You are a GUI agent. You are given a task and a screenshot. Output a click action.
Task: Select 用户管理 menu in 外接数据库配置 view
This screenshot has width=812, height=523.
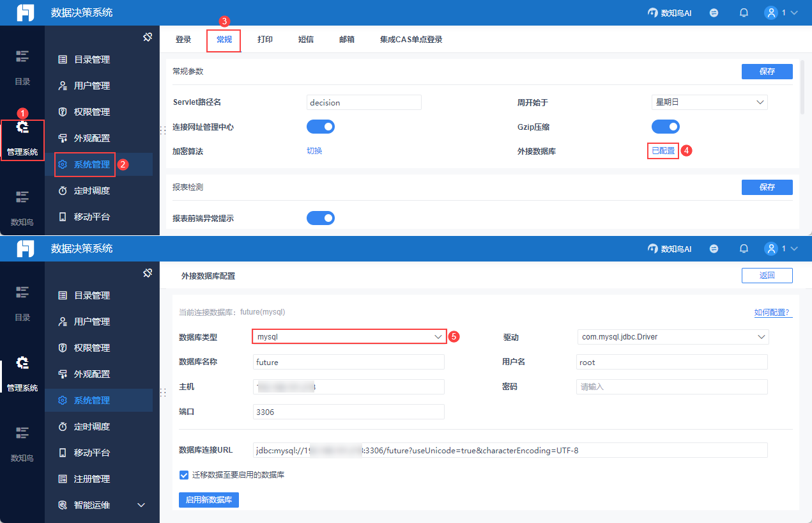point(98,322)
